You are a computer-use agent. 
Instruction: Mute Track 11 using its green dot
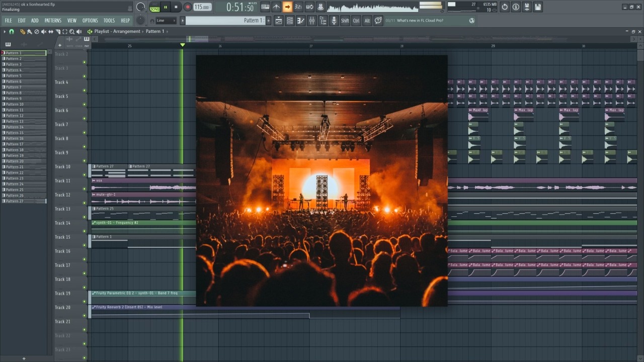[84, 189]
